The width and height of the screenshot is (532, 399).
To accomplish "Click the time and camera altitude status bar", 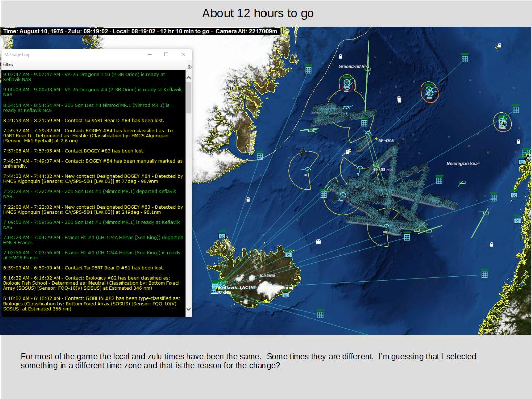I will 140,31.
